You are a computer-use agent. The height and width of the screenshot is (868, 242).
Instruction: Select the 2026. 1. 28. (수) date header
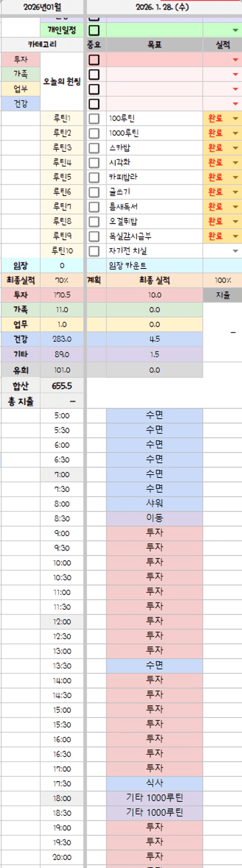162,7
